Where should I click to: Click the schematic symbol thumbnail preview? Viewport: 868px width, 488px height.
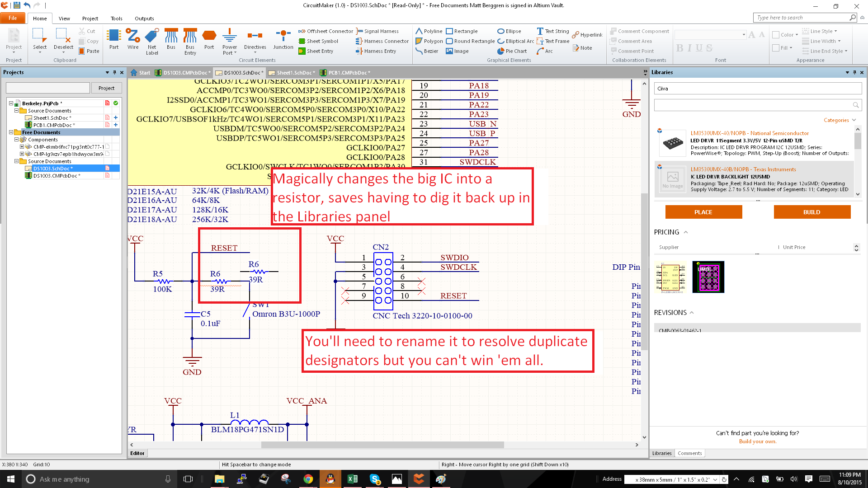671,277
